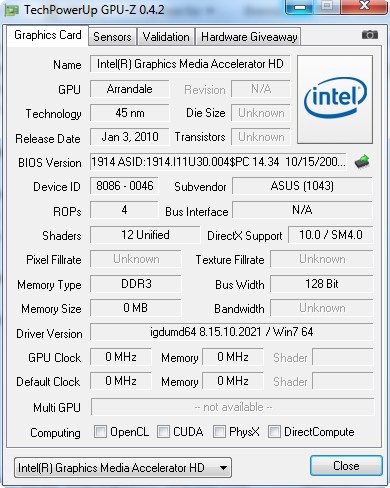The image size is (390, 488).
Task: Click the Close button
Action: 346,465
